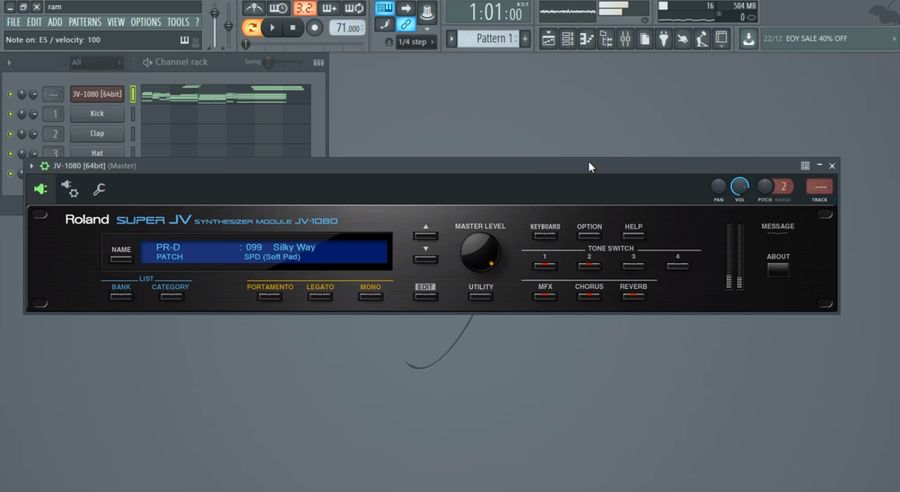
Task: Open the Browser view icon
Action: coord(606,38)
